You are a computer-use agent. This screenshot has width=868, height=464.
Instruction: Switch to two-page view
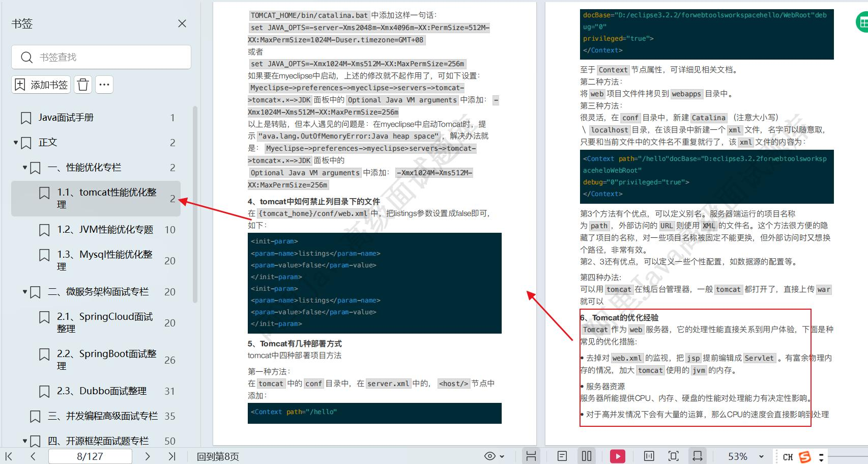587,456
